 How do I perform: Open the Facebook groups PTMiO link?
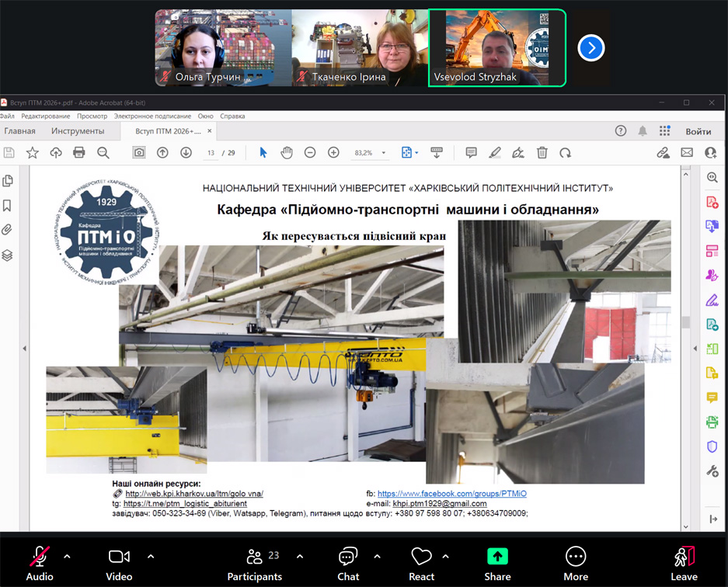coord(451,493)
